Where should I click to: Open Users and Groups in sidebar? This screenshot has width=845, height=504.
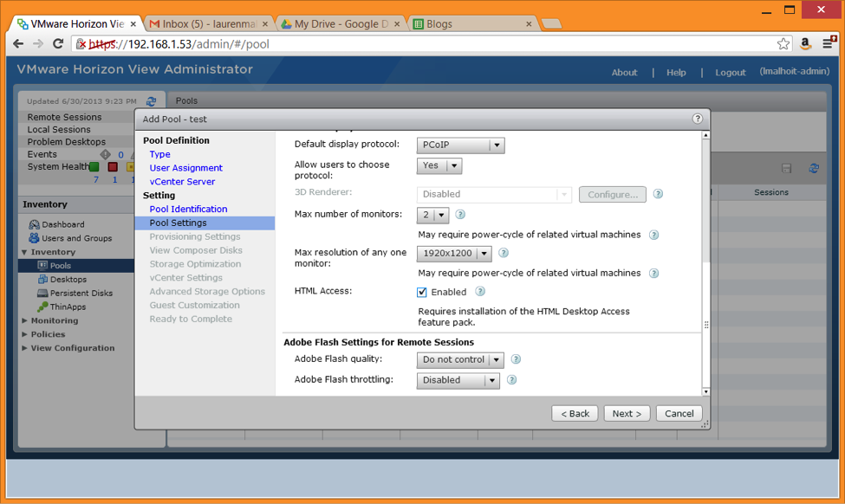[x=77, y=238]
